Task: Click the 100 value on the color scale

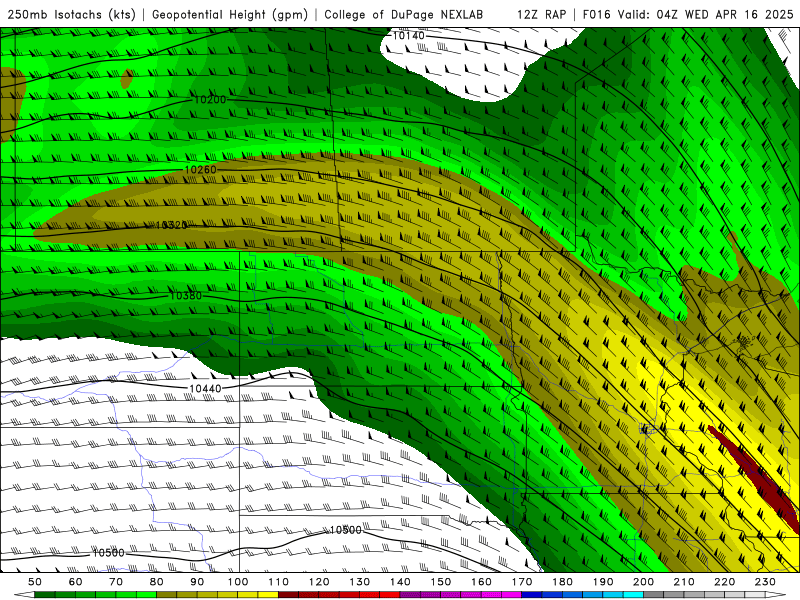Action: click(x=238, y=582)
